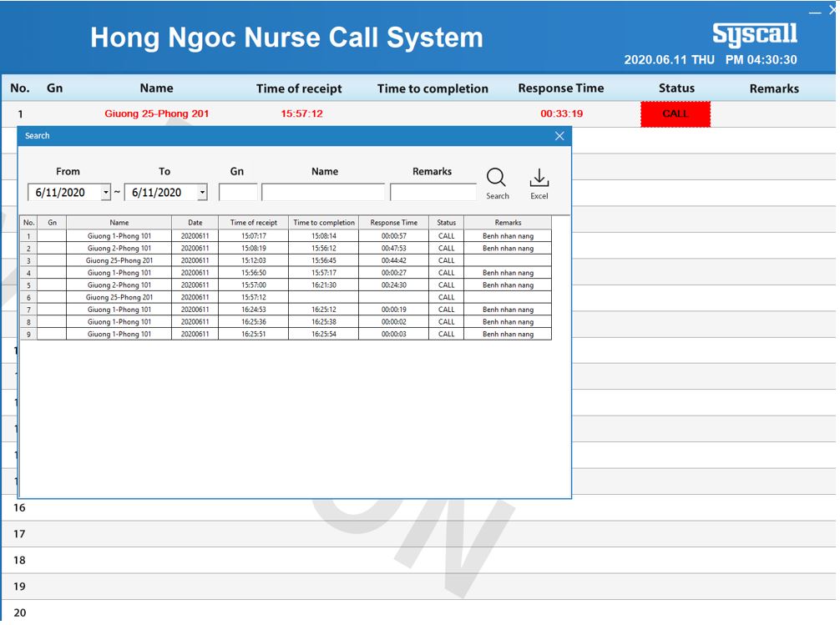
Task: Minimize the Nurse Call System window
Action: coord(815,9)
